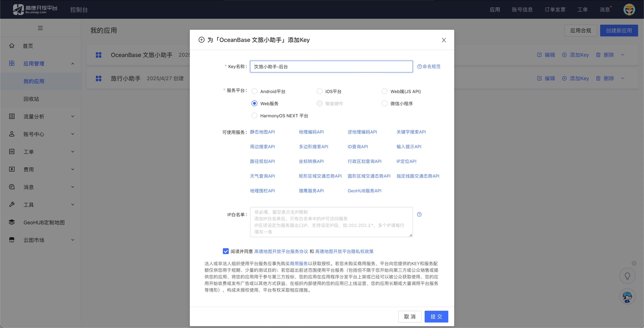644x328 pixels.
Task: Click the question mark icon near IP白名单
Action: point(419,214)
